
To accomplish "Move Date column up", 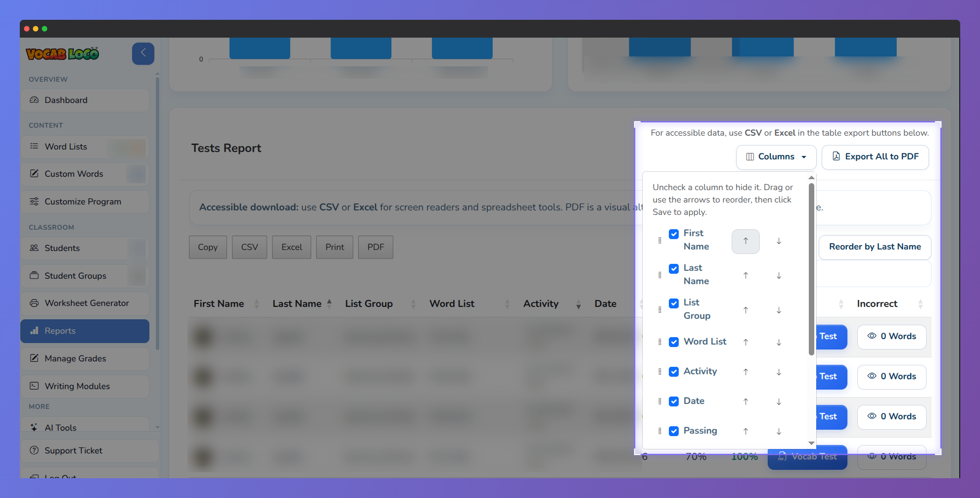I will click(x=746, y=402).
